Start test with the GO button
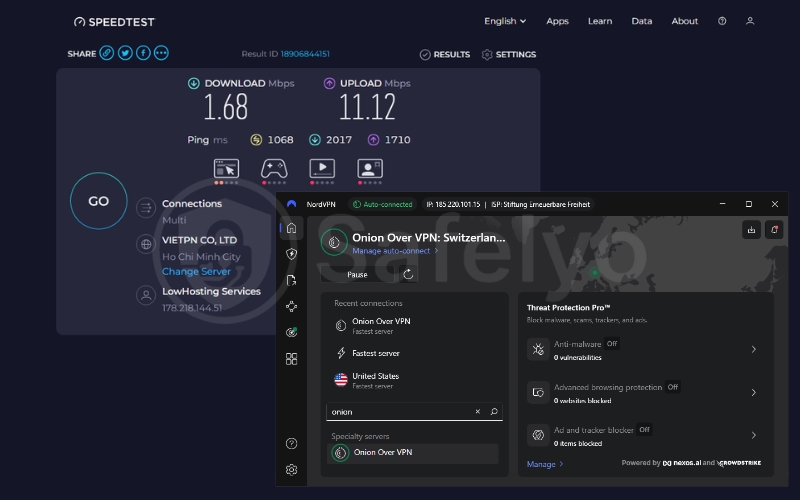Screen dimensions: 800x500 [98, 201]
